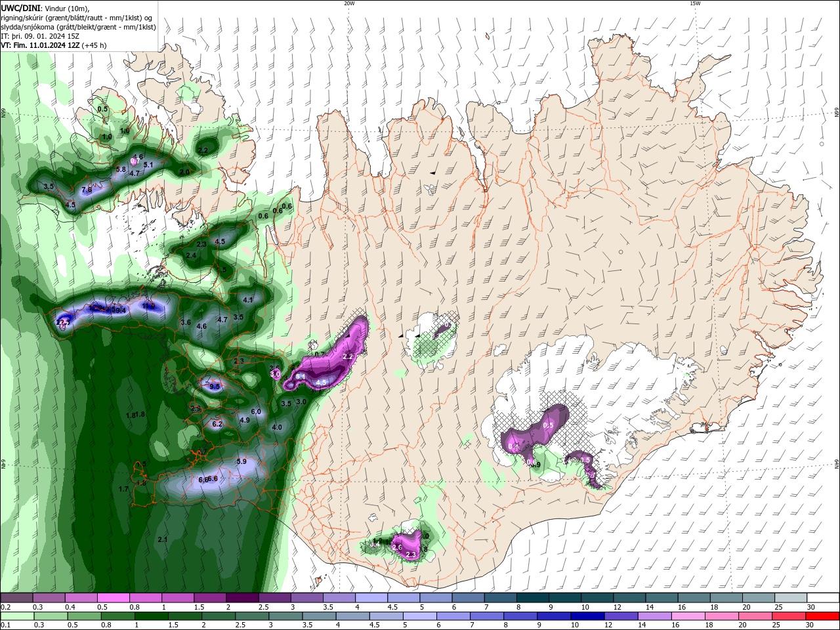Click the 5.8 precipitation value on map

[x=121, y=169]
